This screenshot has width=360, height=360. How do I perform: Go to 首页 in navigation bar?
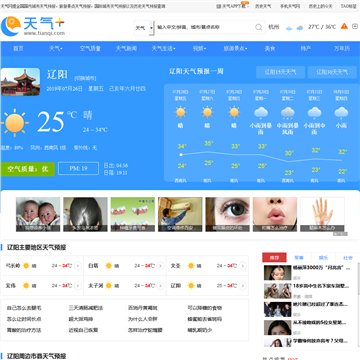tap(18, 49)
